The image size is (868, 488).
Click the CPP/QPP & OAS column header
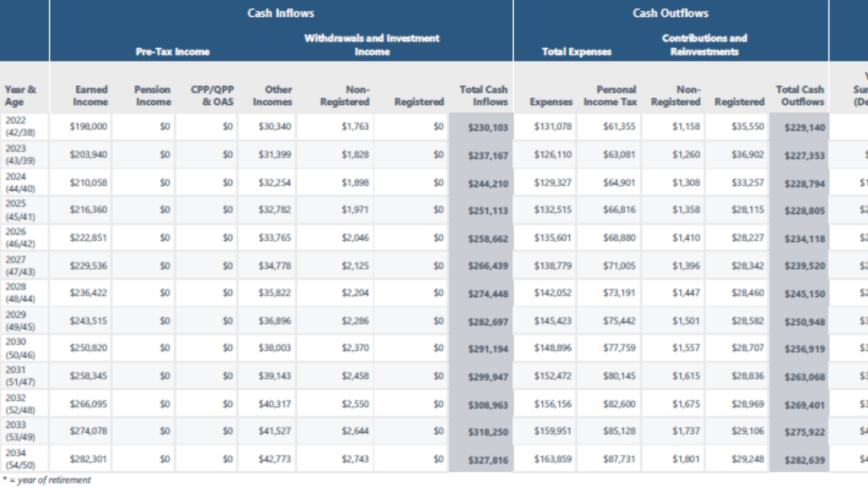(x=212, y=95)
